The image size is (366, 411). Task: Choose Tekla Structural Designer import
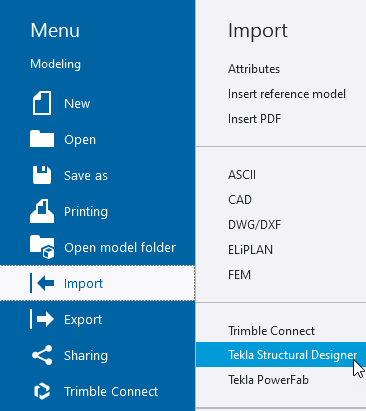pyautogui.click(x=281, y=355)
